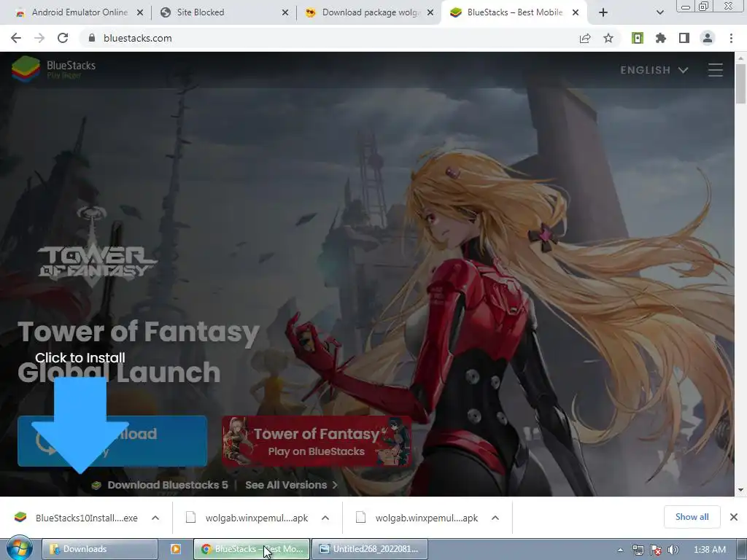Close the downloads bar
The image size is (747, 560).
(x=734, y=517)
